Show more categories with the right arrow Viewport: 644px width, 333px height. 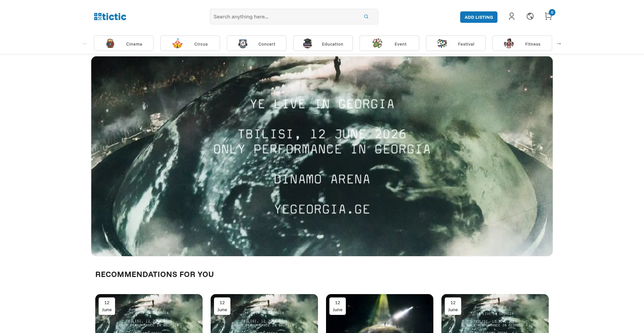pyautogui.click(x=559, y=44)
